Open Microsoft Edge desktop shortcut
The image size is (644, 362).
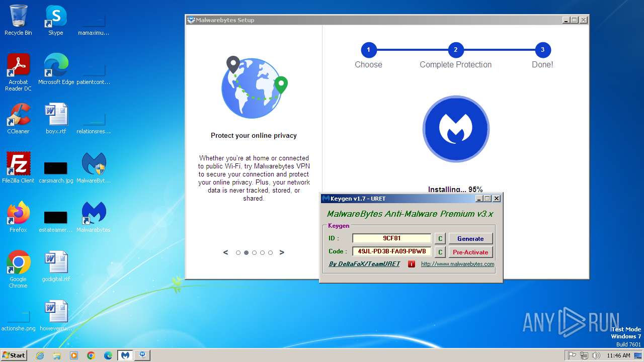pyautogui.click(x=56, y=69)
